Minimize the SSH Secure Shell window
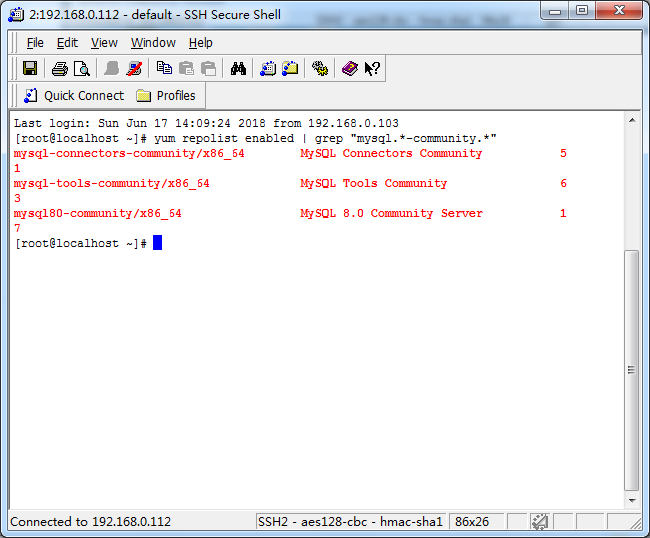650x538 pixels. (x=555, y=11)
